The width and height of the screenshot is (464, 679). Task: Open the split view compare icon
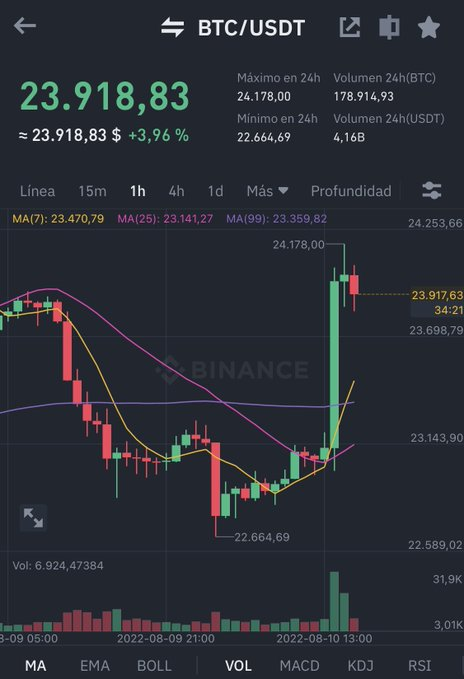(389, 27)
